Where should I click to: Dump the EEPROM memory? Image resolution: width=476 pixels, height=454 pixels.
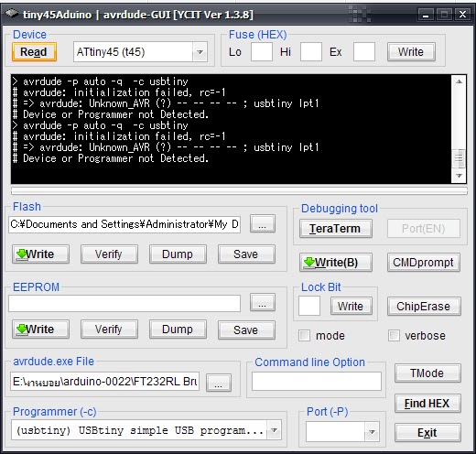[x=178, y=330]
